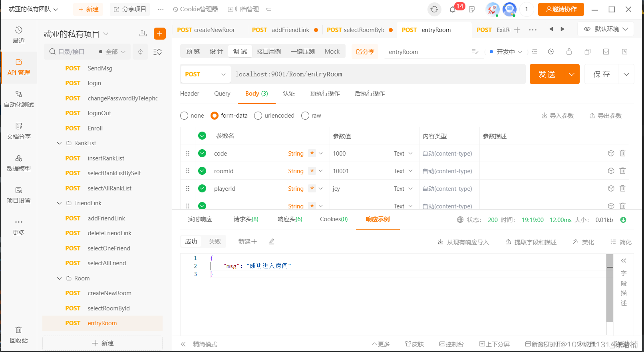Open 项目设置 sidebar section
The image size is (644, 352).
(x=19, y=195)
